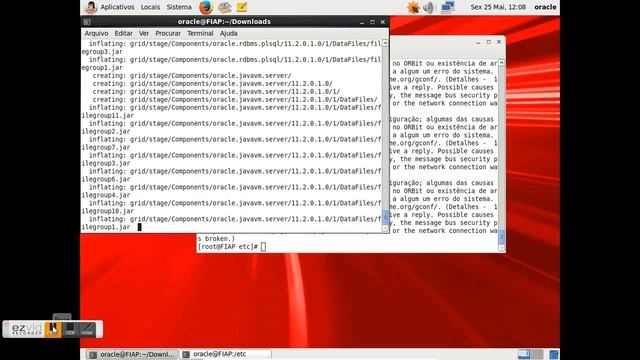Open the Terminal menu in menu bar
This screenshot has height=360, width=640.
pyautogui.click(x=200, y=33)
